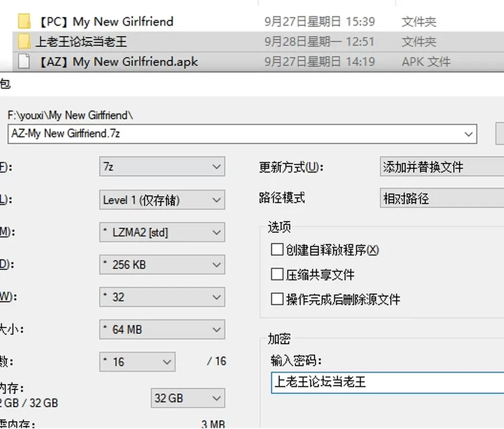Screen dimensions: 504x429
Task: Click the 路径模式 label
Action: click(x=282, y=198)
